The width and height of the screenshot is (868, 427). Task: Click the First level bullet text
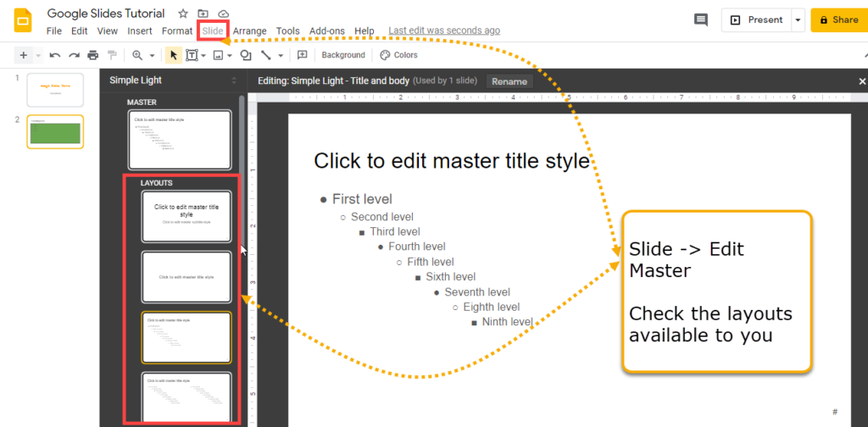362,199
